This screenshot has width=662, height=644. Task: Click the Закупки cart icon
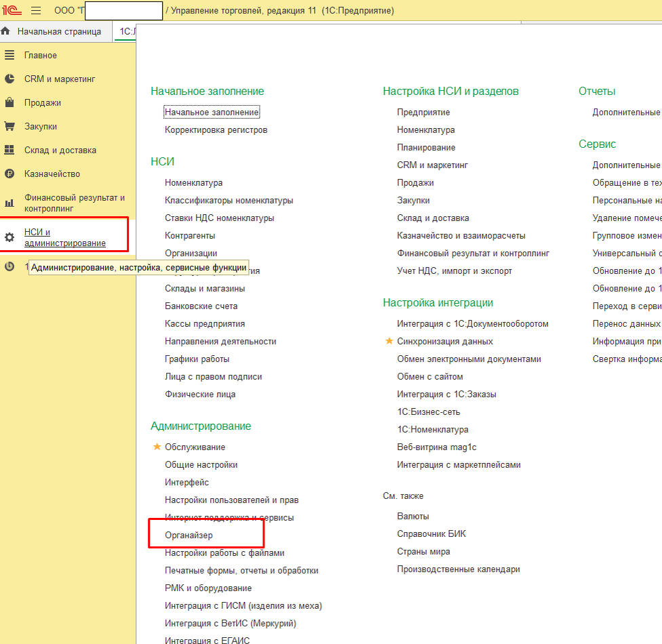[x=9, y=126]
